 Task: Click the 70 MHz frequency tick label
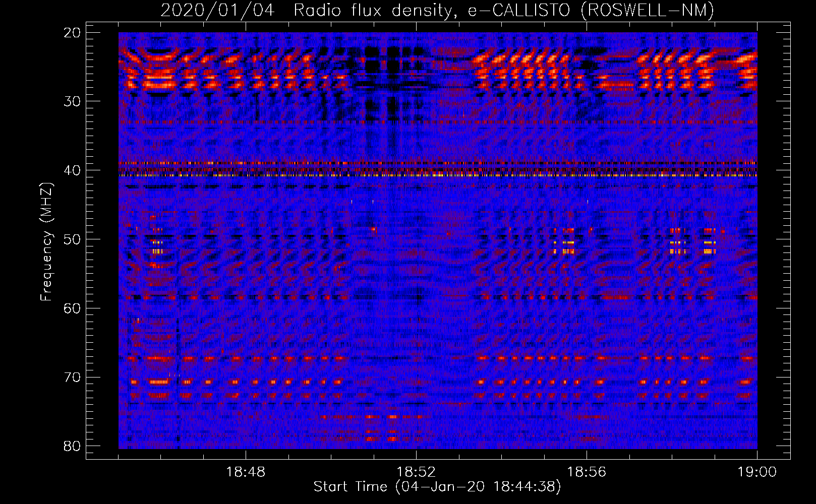click(72, 377)
